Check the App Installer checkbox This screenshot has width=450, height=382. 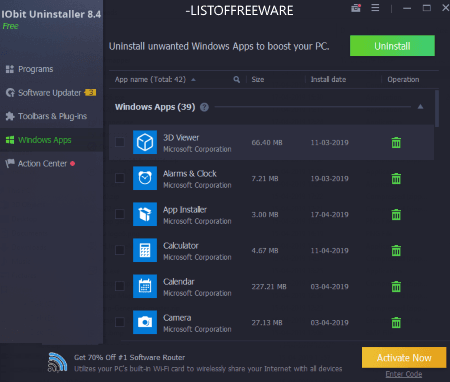120,214
